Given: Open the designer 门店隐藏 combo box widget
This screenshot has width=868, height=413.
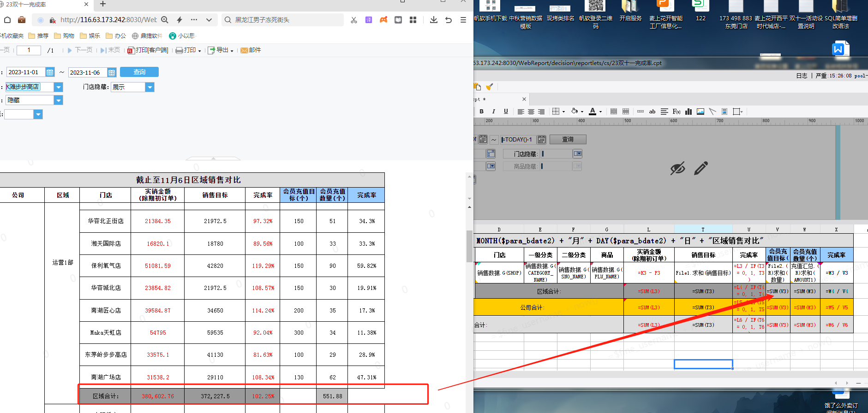Looking at the screenshot, I should 577,153.
